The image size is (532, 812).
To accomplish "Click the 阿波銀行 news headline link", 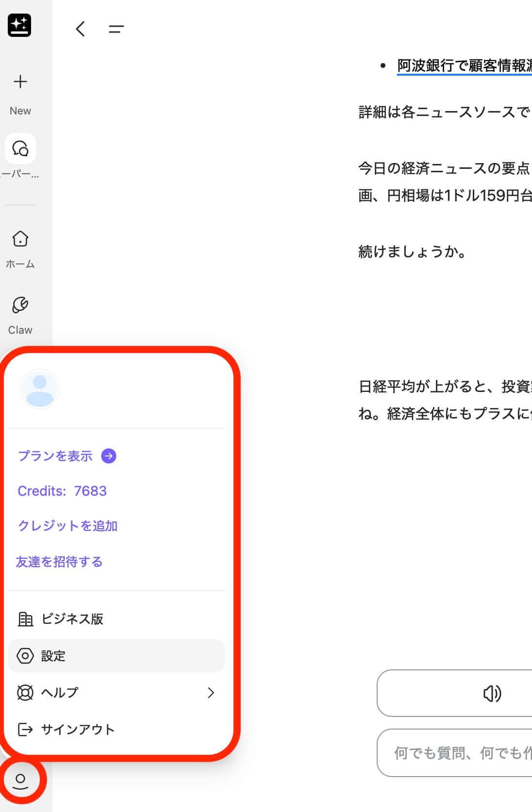I will [x=464, y=65].
